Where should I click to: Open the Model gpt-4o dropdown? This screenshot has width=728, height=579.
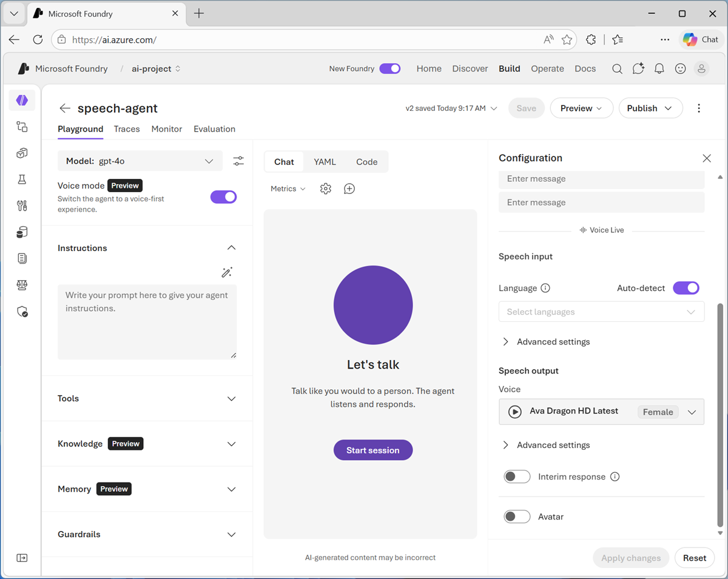point(140,161)
